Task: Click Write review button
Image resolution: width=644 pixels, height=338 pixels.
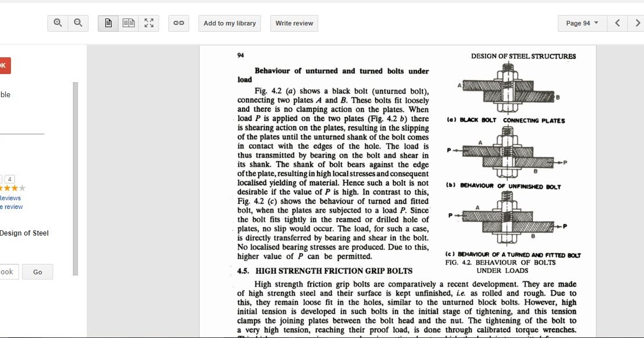Action: 294,23
